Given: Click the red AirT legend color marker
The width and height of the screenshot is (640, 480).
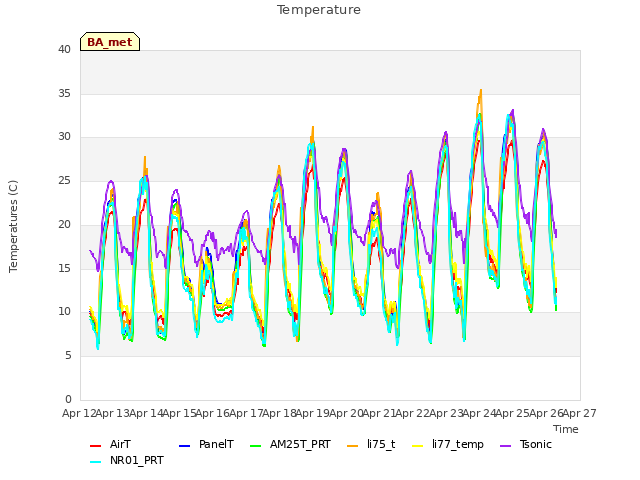Looking at the screenshot, I should pyautogui.click(x=95, y=446).
